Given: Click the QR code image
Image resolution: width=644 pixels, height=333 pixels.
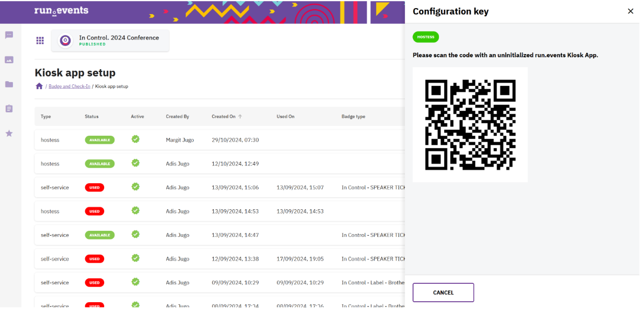Looking at the screenshot, I should click(x=470, y=125).
